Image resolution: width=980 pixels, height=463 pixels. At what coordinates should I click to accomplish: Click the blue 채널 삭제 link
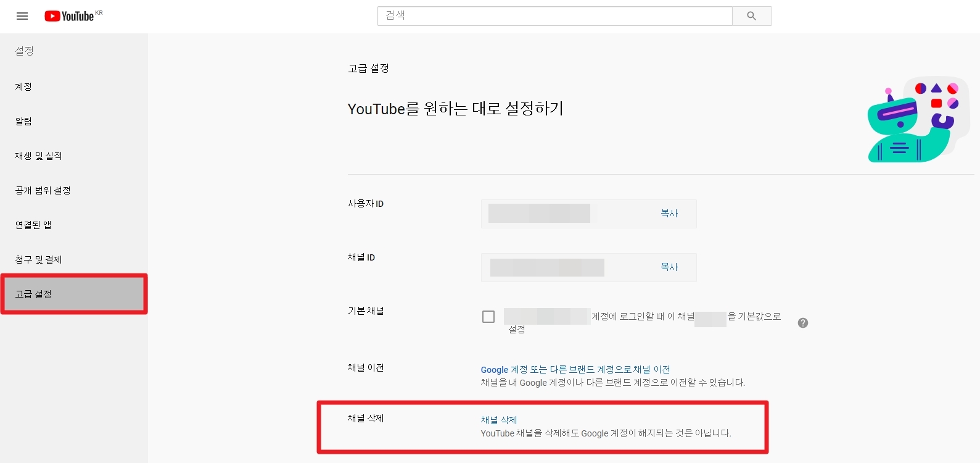(499, 420)
